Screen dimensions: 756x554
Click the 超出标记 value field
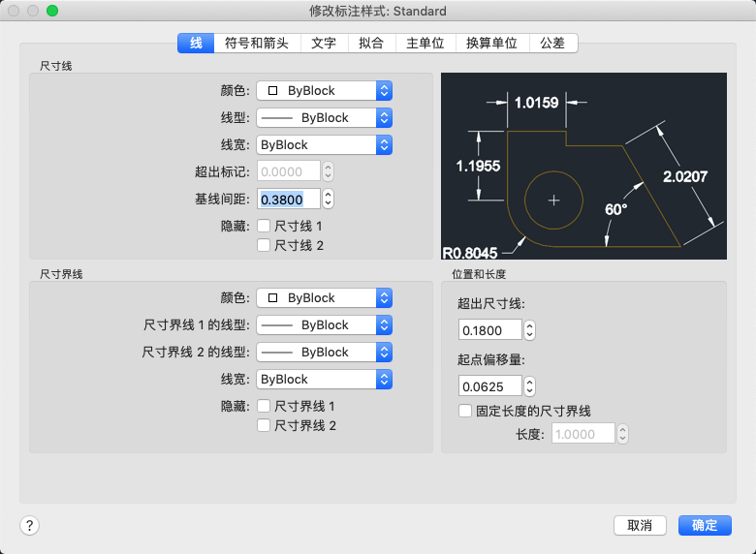click(288, 171)
